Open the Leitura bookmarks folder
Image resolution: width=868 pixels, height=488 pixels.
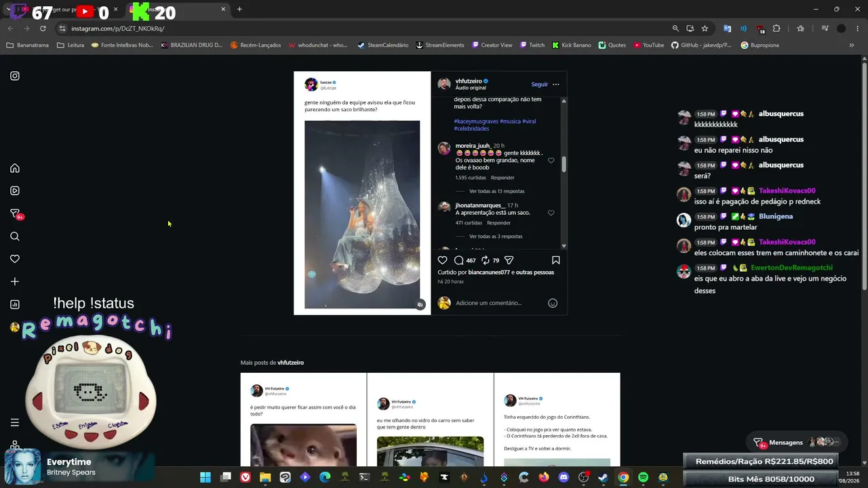point(71,45)
